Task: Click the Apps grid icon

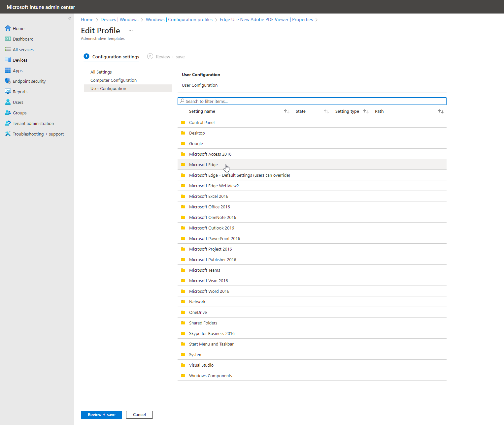Action: coord(8,71)
